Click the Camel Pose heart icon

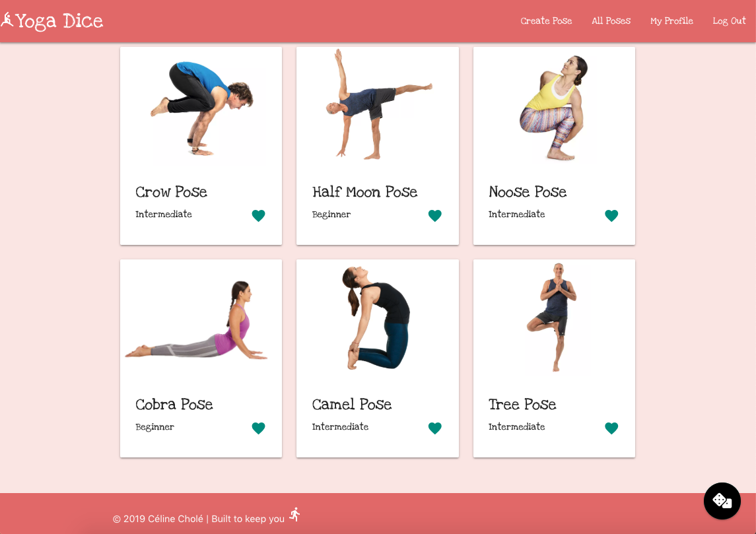[x=435, y=428]
